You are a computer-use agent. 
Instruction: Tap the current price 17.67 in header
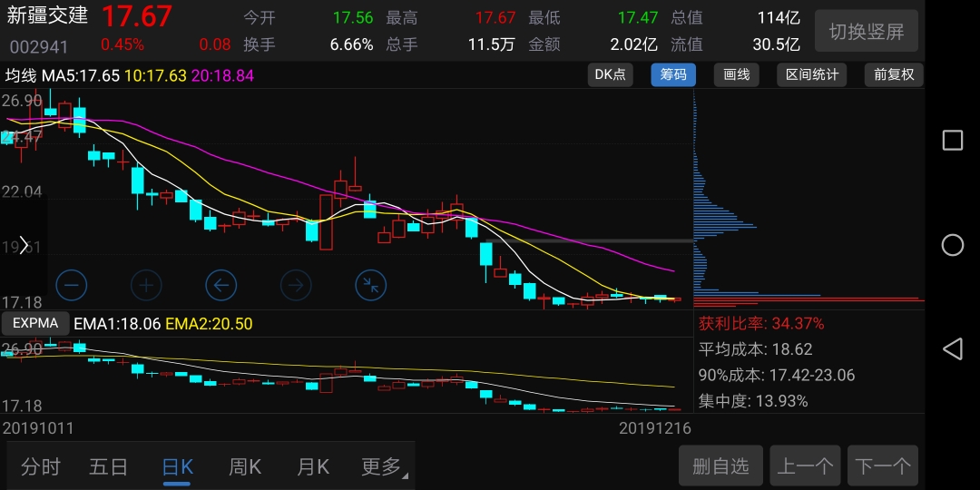pyautogui.click(x=136, y=16)
